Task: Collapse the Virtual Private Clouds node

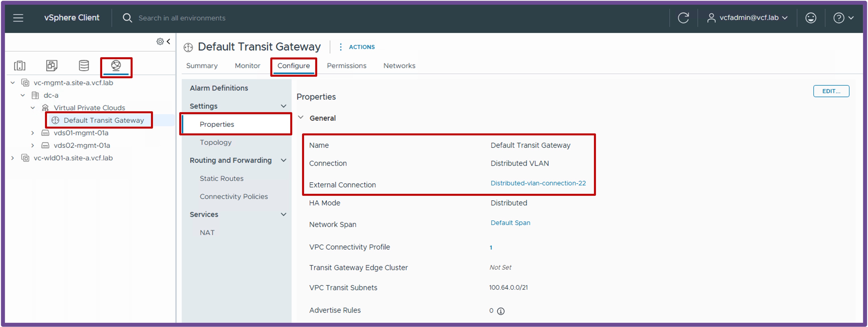Action: (x=33, y=108)
